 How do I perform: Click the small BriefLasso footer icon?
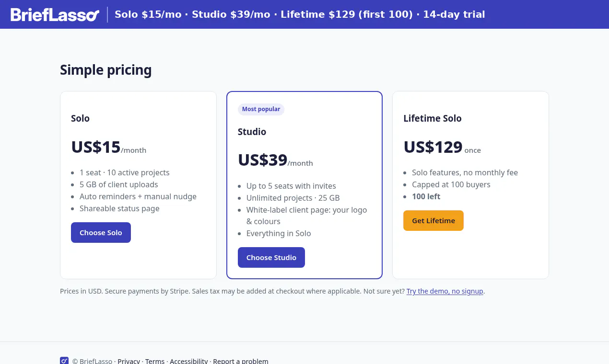(64, 361)
